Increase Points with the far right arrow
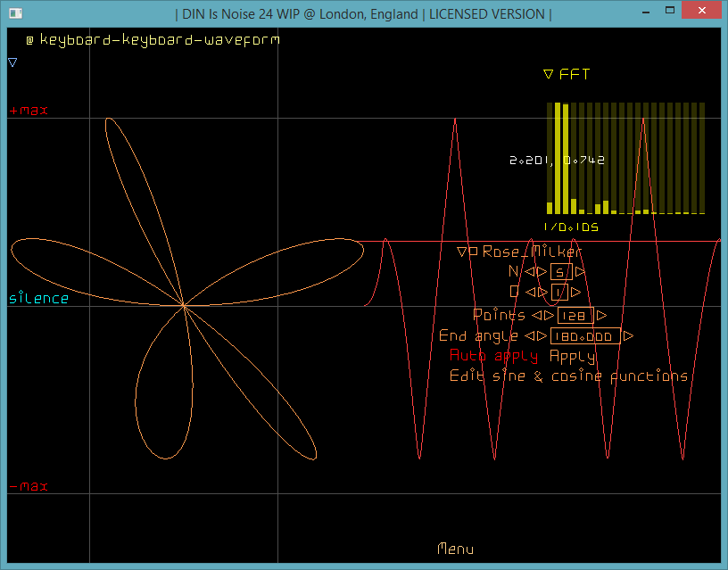Image resolution: width=728 pixels, height=570 pixels. tap(602, 315)
